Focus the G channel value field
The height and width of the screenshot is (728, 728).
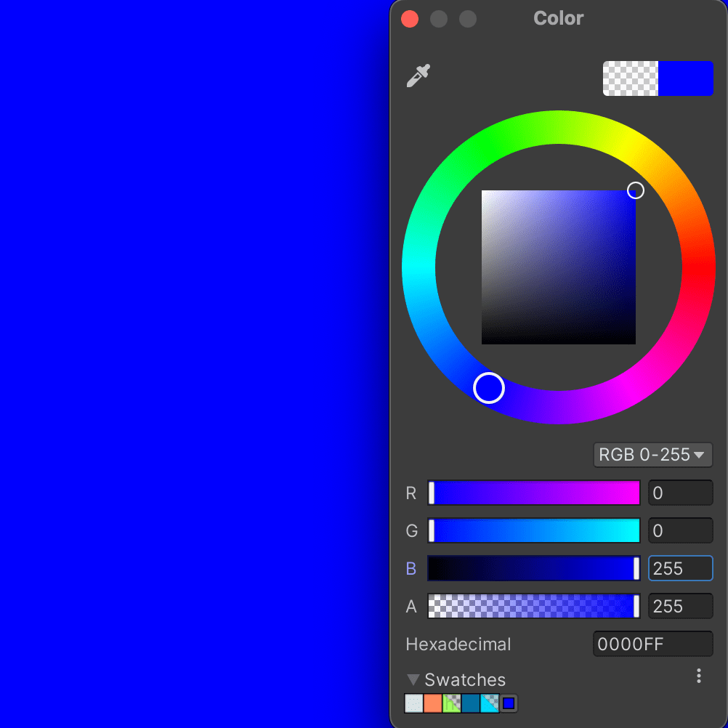pos(679,531)
